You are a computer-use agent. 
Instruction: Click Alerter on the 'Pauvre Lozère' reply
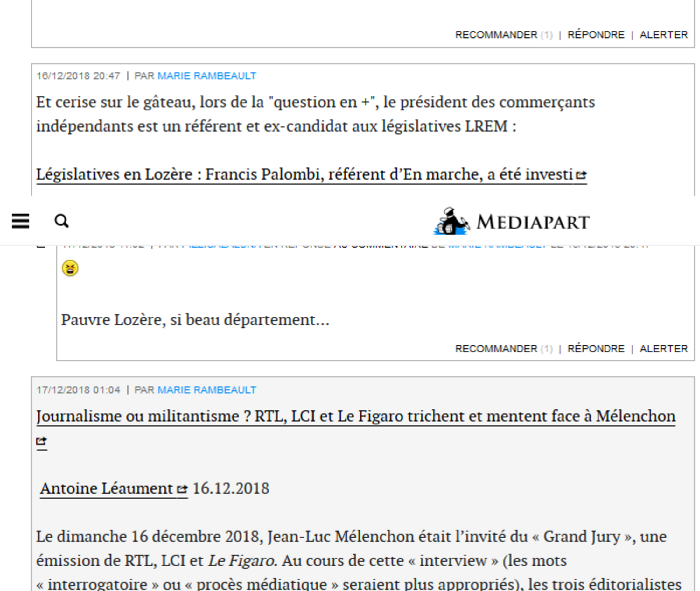[x=663, y=349]
